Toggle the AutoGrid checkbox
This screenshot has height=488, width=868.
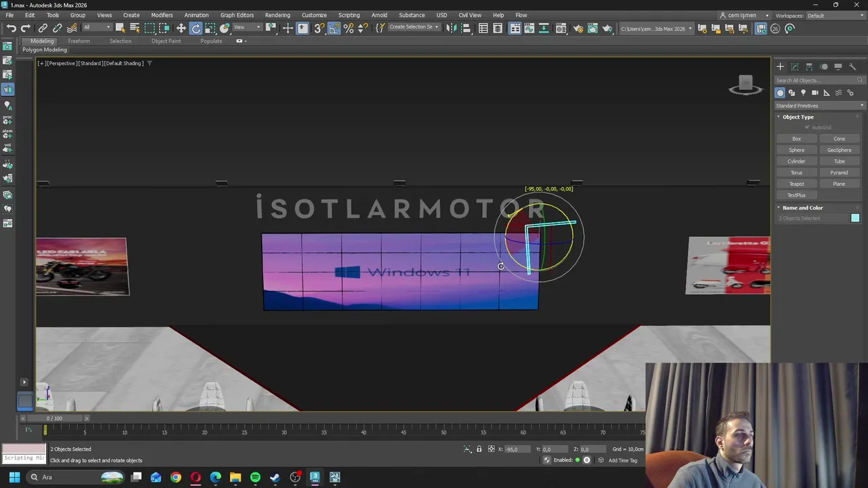point(807,127)
